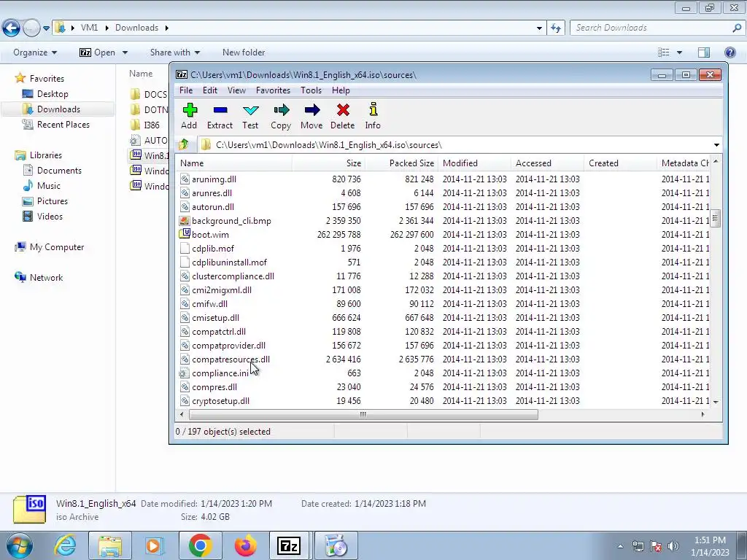Expand the Open button dropdown arrow
Viewport: 747px width, 560px height.
pos(125,52)
